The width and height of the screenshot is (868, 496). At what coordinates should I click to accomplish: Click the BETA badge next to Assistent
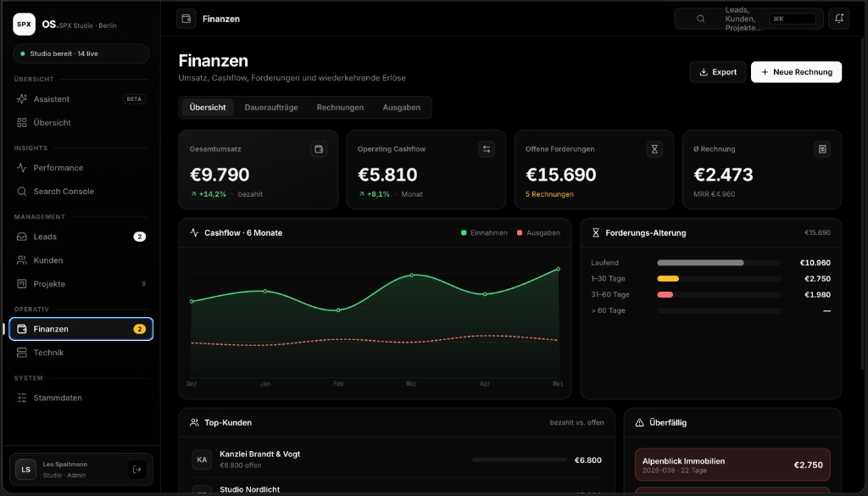[134, 99]
